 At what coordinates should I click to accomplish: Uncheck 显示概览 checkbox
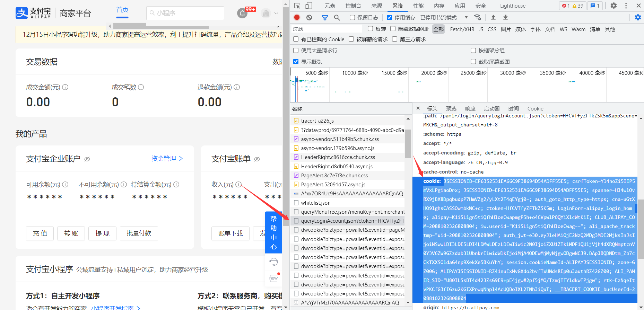(296, 61)
